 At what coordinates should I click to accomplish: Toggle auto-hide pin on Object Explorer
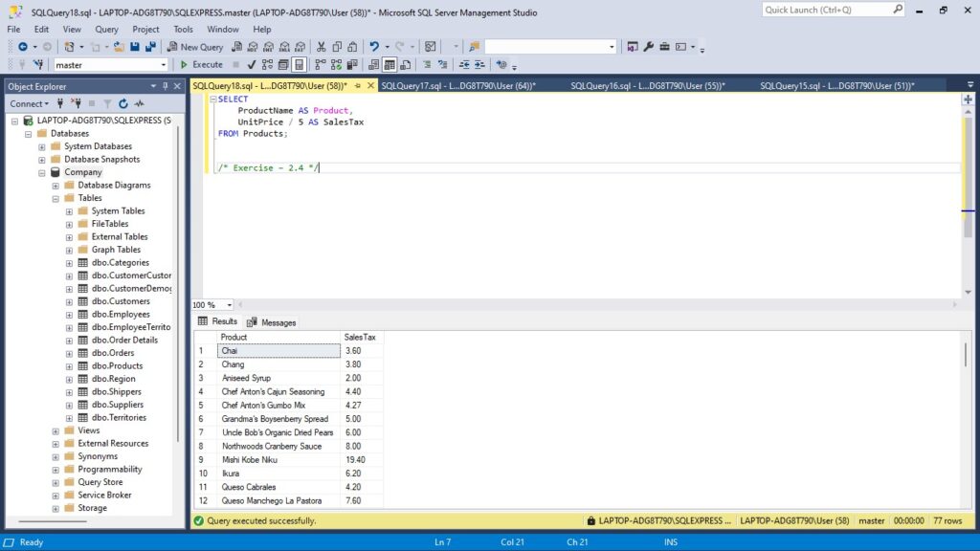(165, 86)
